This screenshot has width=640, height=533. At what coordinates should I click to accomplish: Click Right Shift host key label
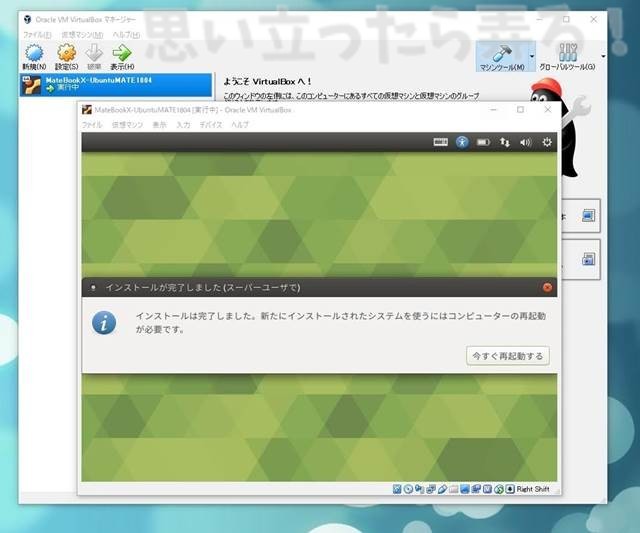pyautogui.click(x=533, y=489)
